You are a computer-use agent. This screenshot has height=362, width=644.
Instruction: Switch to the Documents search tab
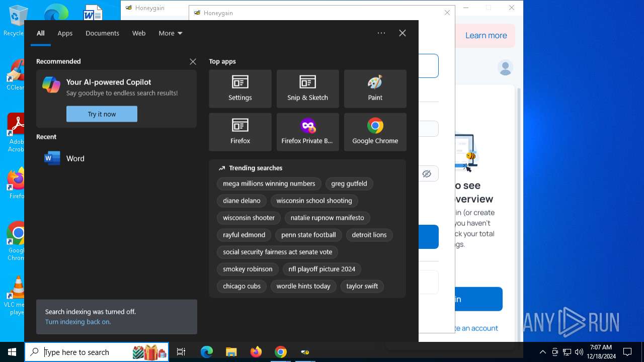(102, 33)
